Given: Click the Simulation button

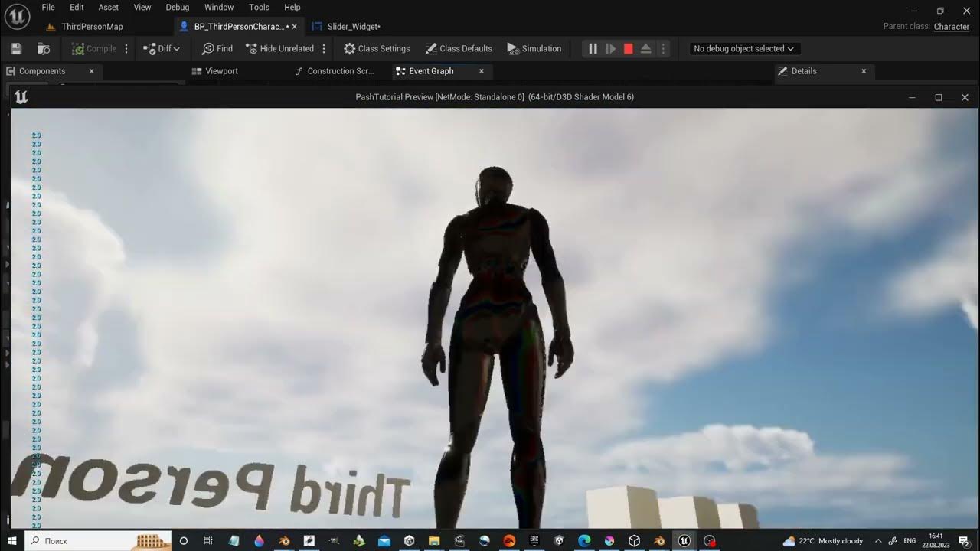Looking at the screenshot, I should coord(534,48).
